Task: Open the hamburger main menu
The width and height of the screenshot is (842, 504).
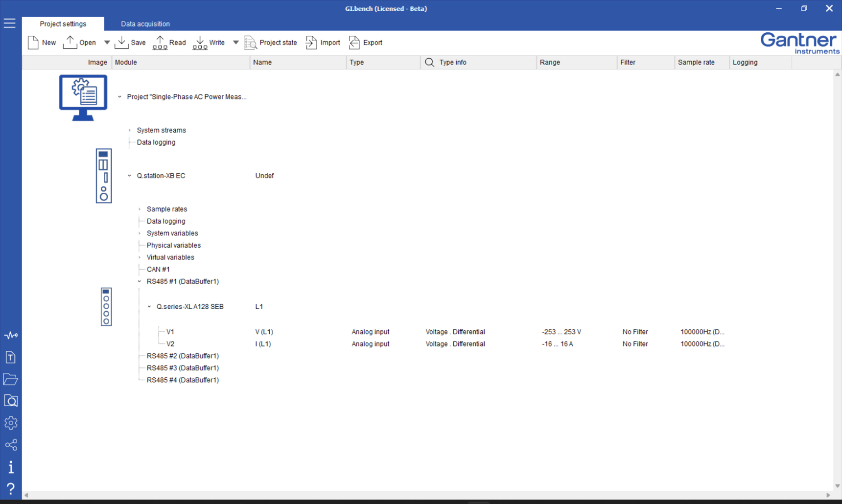Action: pyautogui.click(x=10, y=23)
